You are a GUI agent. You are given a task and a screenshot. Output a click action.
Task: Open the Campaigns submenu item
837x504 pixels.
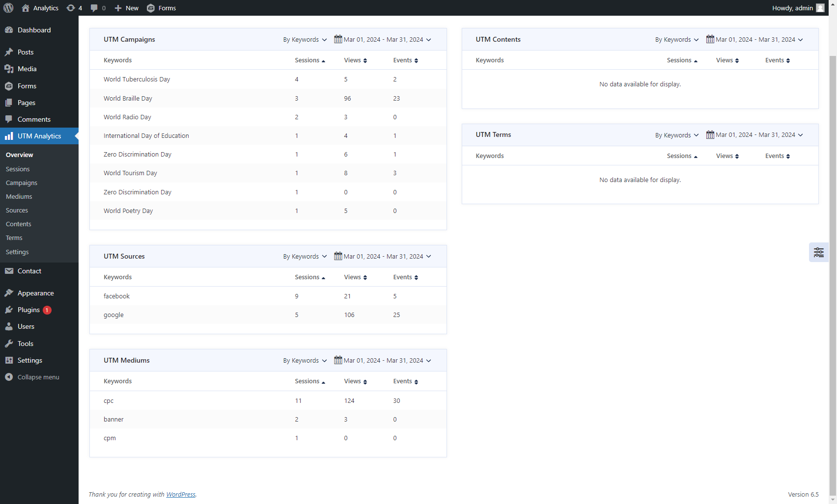[22, 183]
